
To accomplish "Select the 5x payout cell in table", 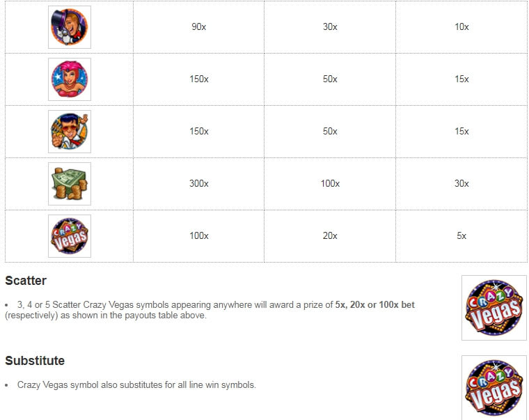I will coord(461,236).
